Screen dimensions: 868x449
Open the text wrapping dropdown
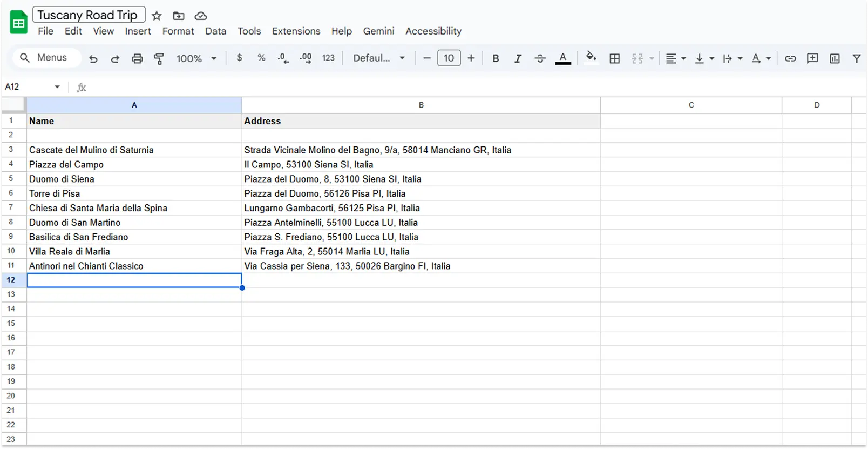point(733,58)
